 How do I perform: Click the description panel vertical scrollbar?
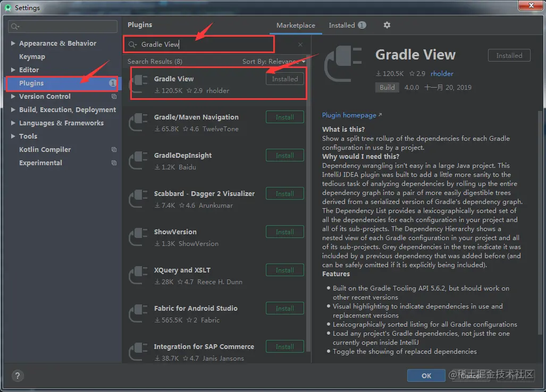[540, 223]
